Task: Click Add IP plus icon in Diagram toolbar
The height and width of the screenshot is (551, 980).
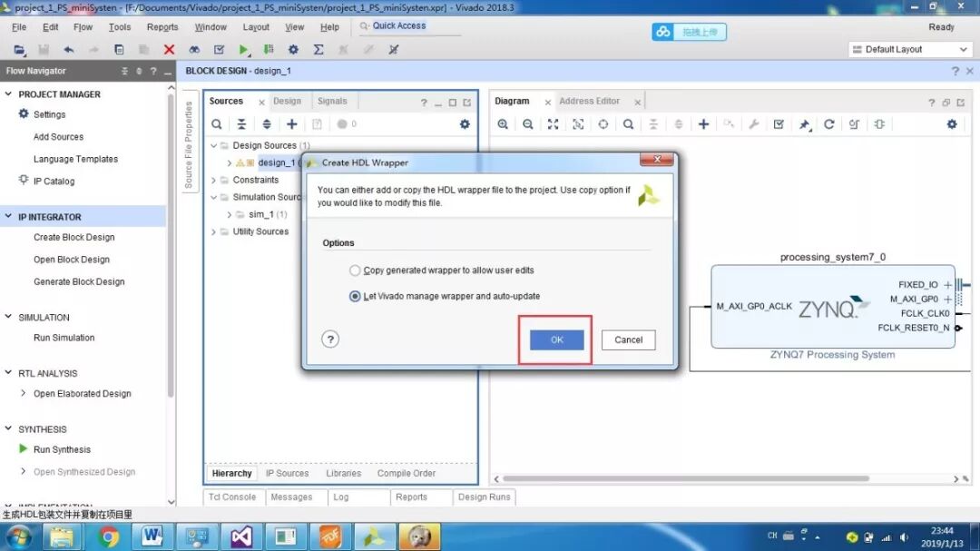Action: (x=704, y=123)
